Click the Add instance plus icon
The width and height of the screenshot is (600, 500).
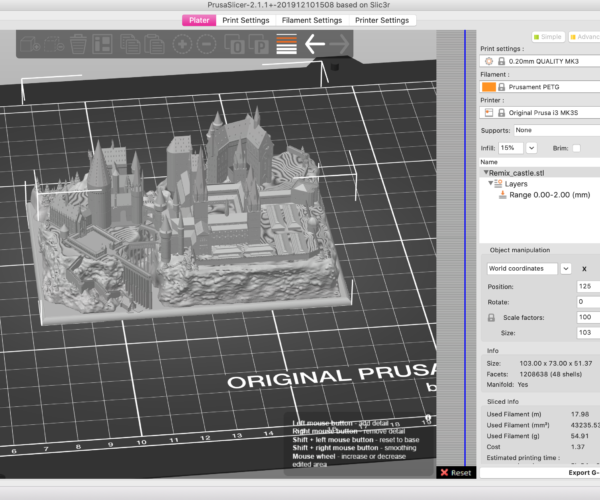click(x=182, y=44)
